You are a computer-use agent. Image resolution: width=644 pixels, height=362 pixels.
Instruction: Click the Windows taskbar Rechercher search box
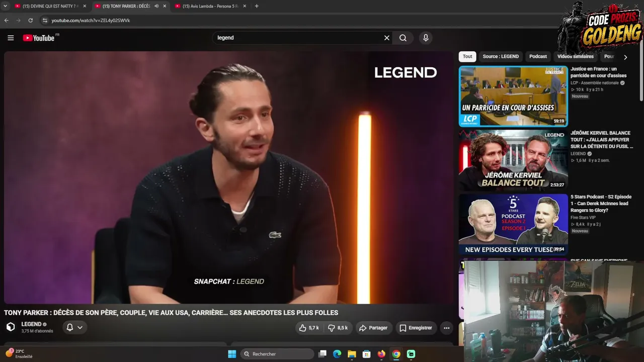[277, 354]
